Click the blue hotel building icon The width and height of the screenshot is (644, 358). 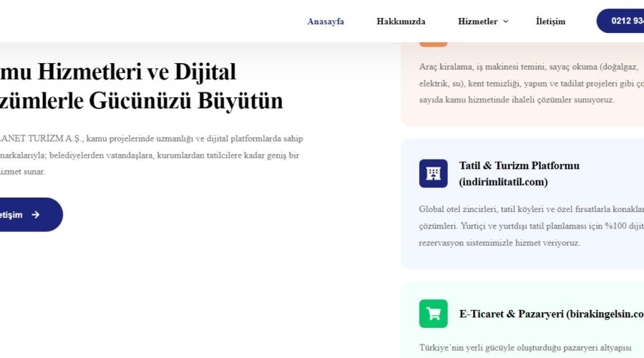433,173
